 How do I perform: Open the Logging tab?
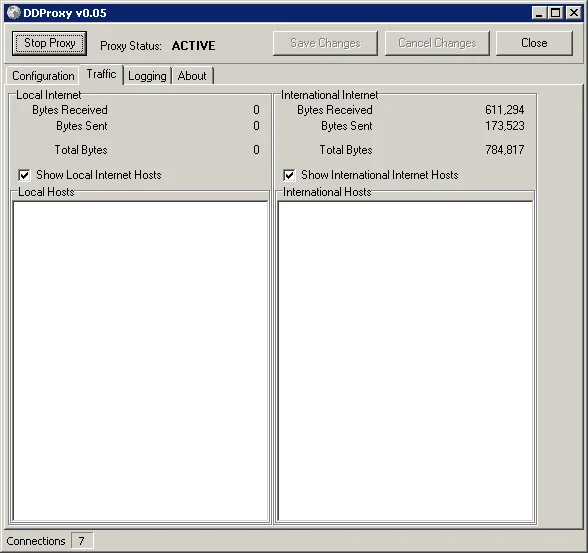click(147, 76)
